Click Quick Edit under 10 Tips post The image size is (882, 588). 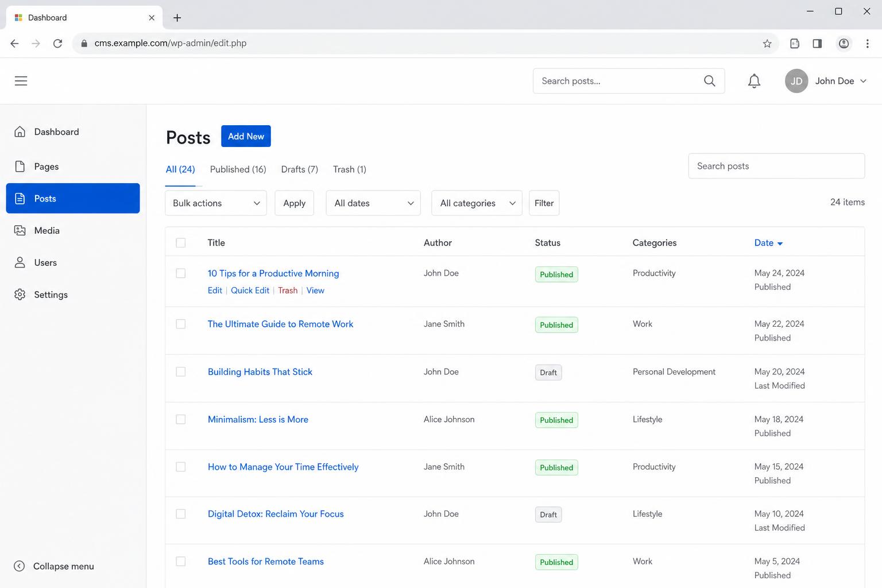coord(250,291)
